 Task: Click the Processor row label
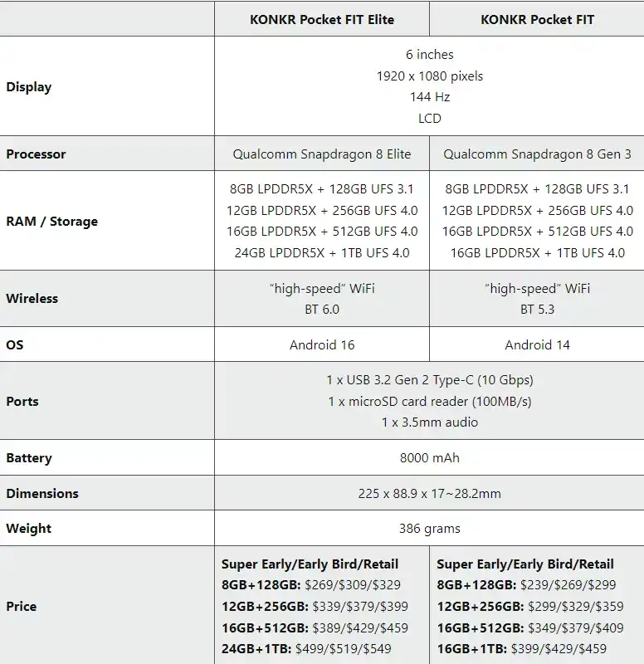[36, 154]
